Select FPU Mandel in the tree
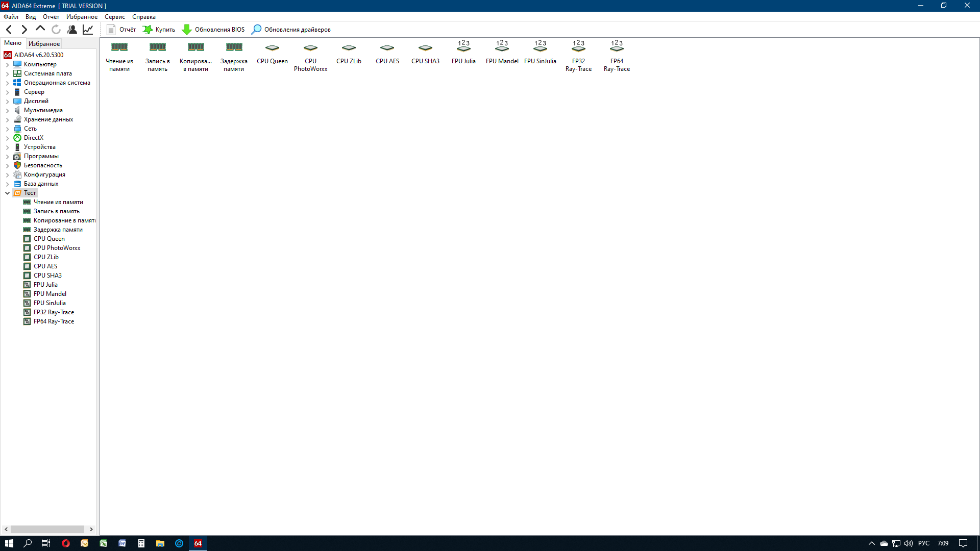This screenshot has width=980, height=551. 50,294
